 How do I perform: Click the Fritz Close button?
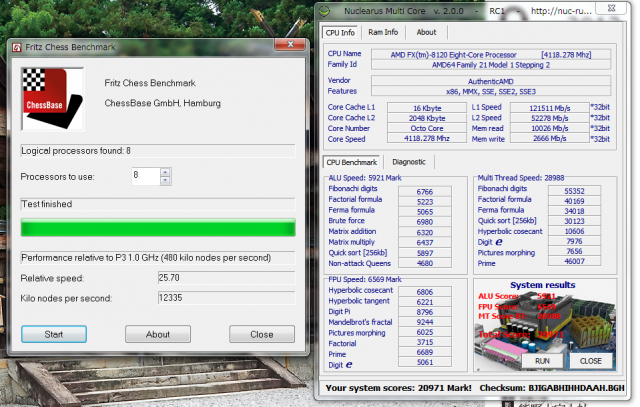(262, 334)
